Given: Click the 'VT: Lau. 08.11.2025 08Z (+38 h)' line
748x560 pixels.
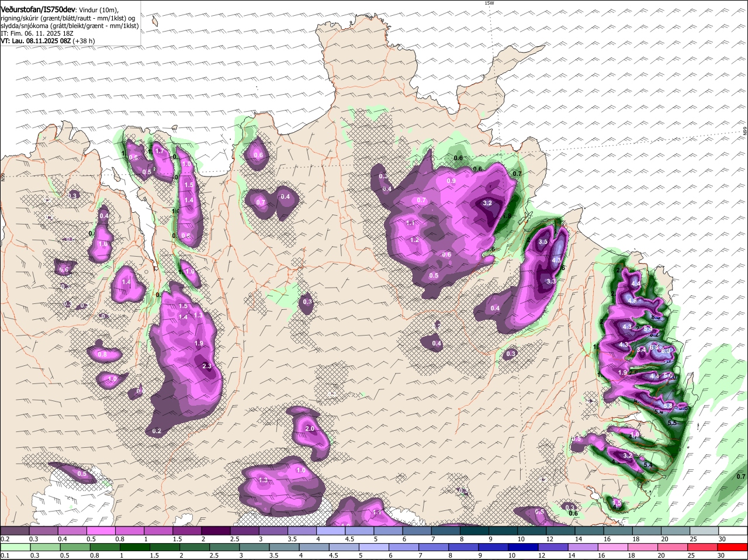Looking at the screenshot, I should click(x=48, y=41).
